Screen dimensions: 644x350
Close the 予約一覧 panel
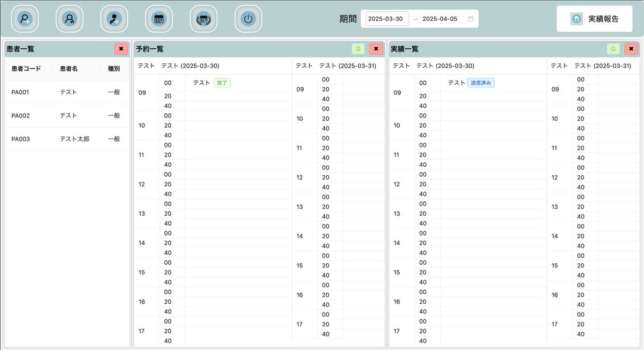click(376, 49)
